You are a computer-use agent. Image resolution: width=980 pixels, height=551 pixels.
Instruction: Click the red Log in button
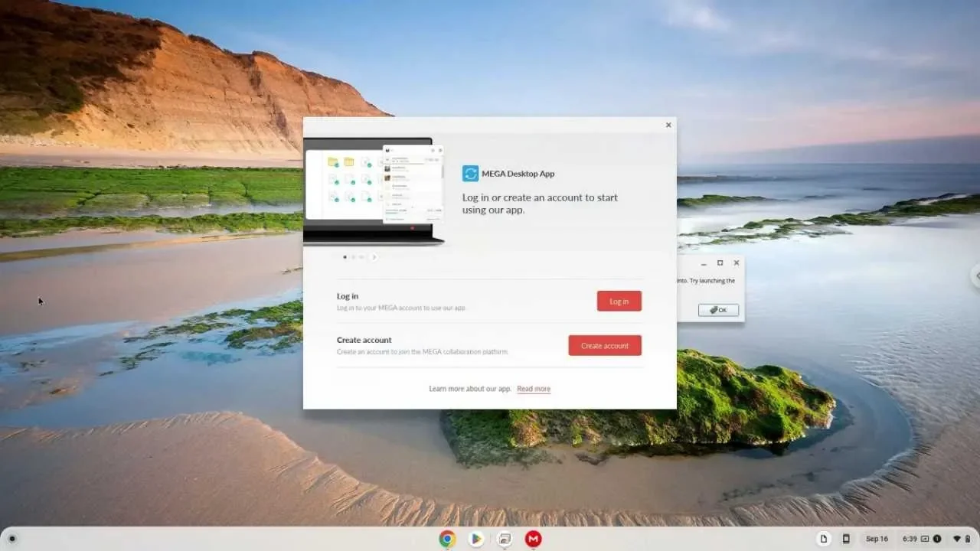coord(619,302)
